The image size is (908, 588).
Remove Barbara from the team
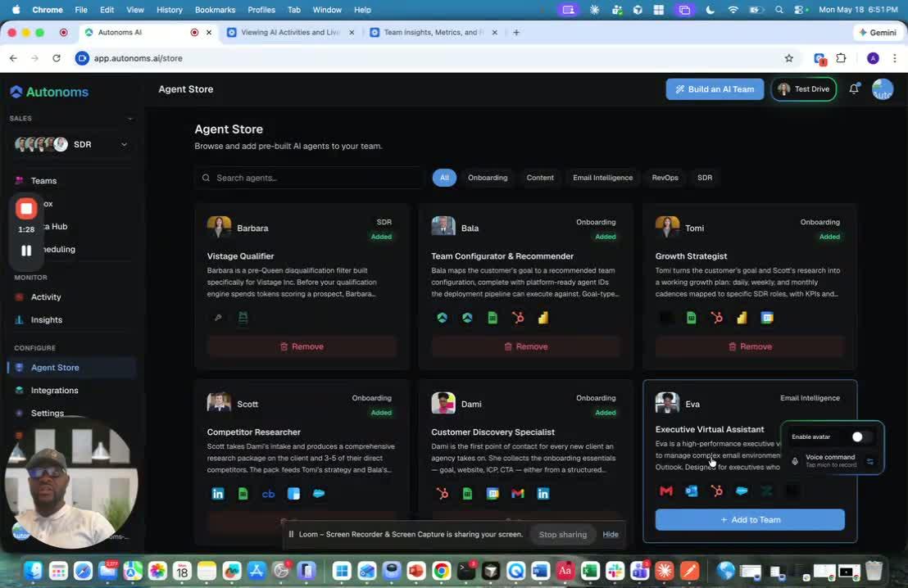(x=302, y=346)
